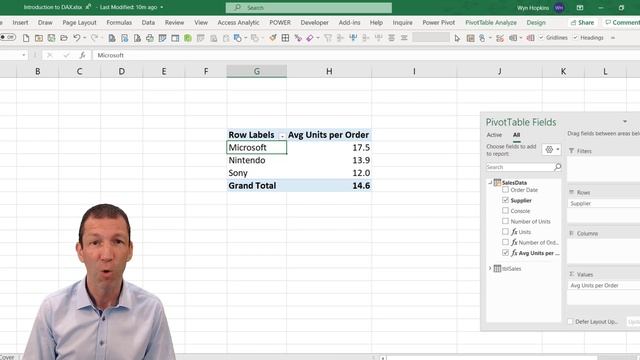
Task: Click the magnifier icon in field search
Action: pos(558,167)
